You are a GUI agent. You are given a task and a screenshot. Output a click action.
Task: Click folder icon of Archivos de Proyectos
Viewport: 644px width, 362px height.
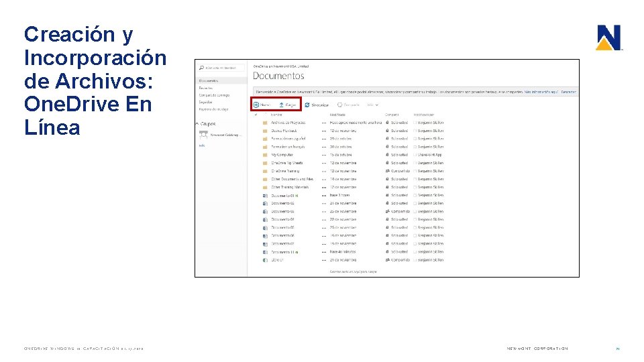[x=266, y=123]
